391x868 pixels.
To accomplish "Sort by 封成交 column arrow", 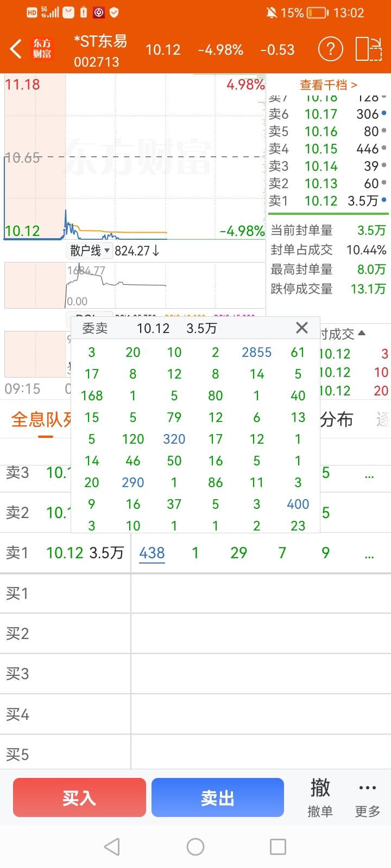I will 362,333.
